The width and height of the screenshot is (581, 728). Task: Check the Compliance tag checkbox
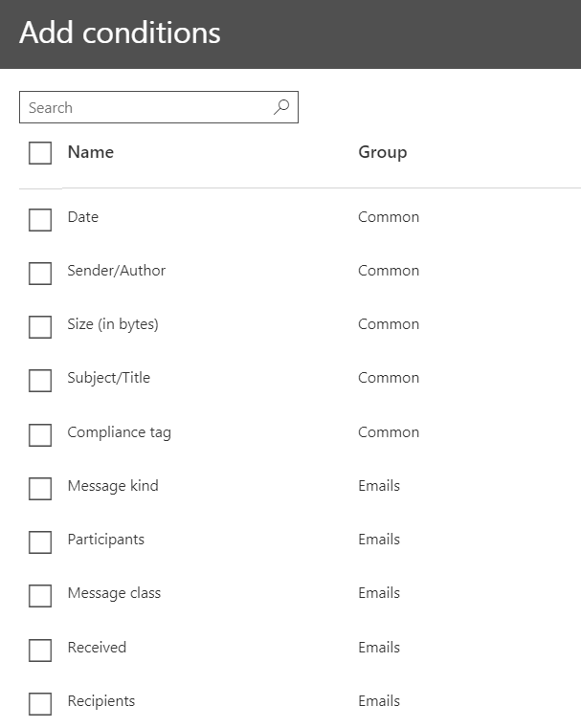[x=40, y=434]
